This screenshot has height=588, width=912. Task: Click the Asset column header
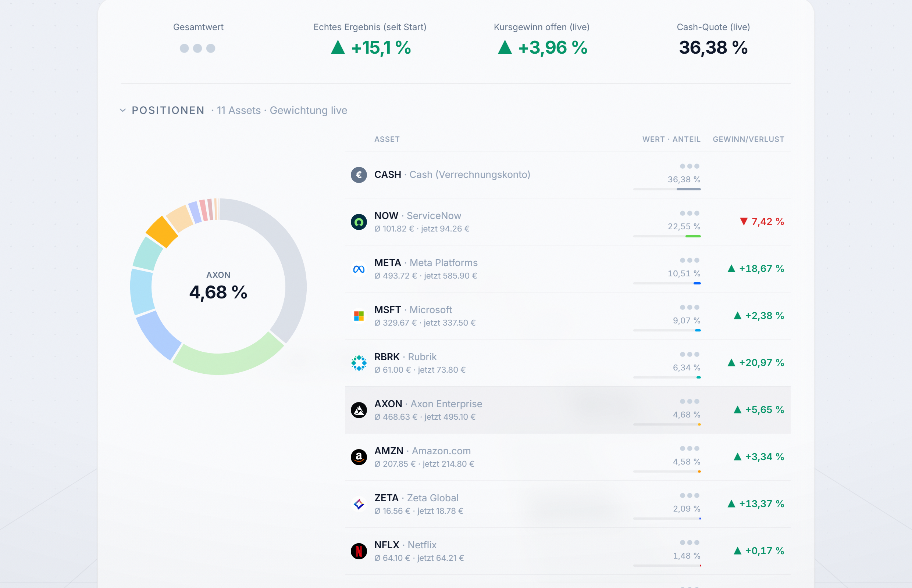point(386,139)
